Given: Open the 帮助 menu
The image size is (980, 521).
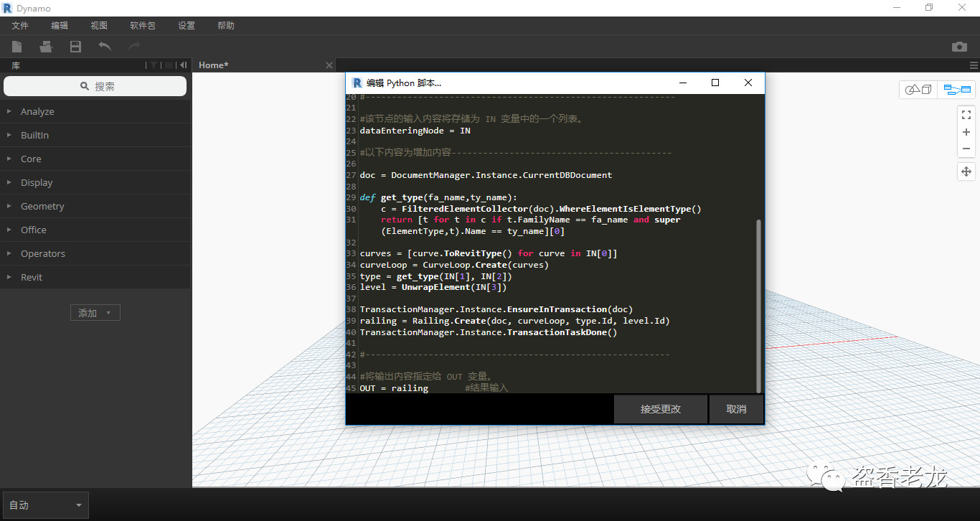Looking at the screenshot, I should (x=226, y=26).
